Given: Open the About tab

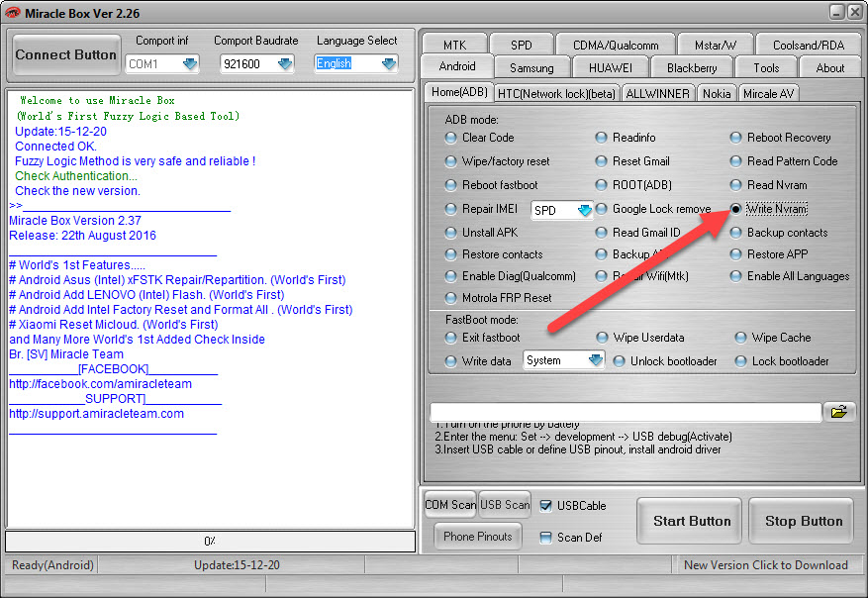Looking at the screenshot, I should click(x=829, y=67).
